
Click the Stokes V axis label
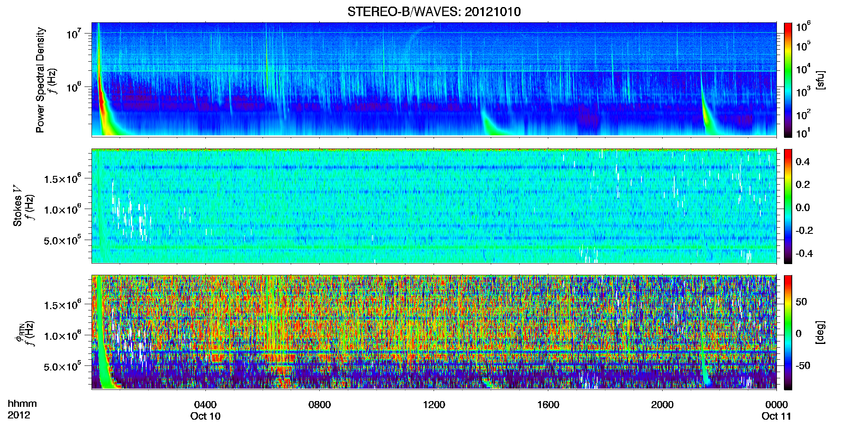pyautogui.click(x=18, y=206)
